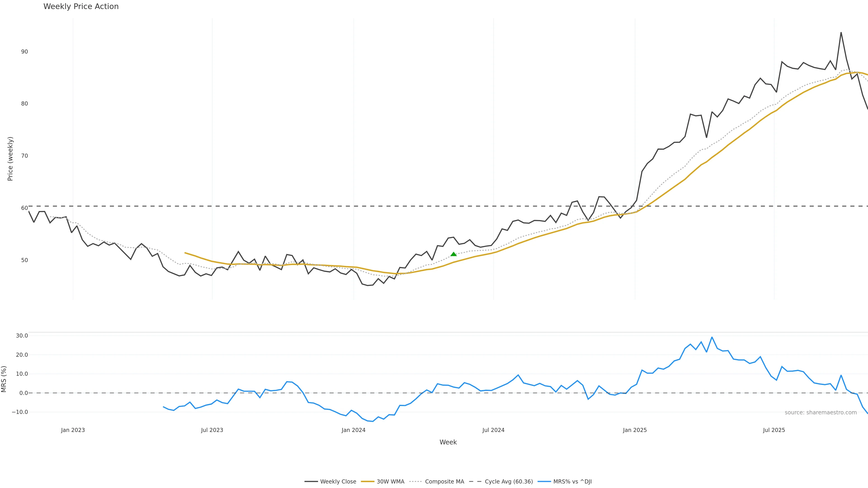868x488 pixels.
Task: Click the Weekly Price Action chart title
Action: [81, 6]
